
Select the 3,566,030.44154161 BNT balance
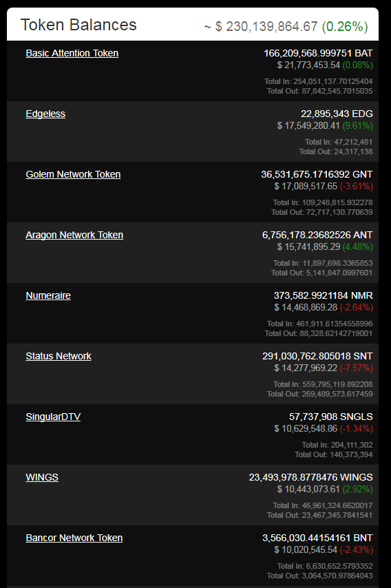(317, 538)
